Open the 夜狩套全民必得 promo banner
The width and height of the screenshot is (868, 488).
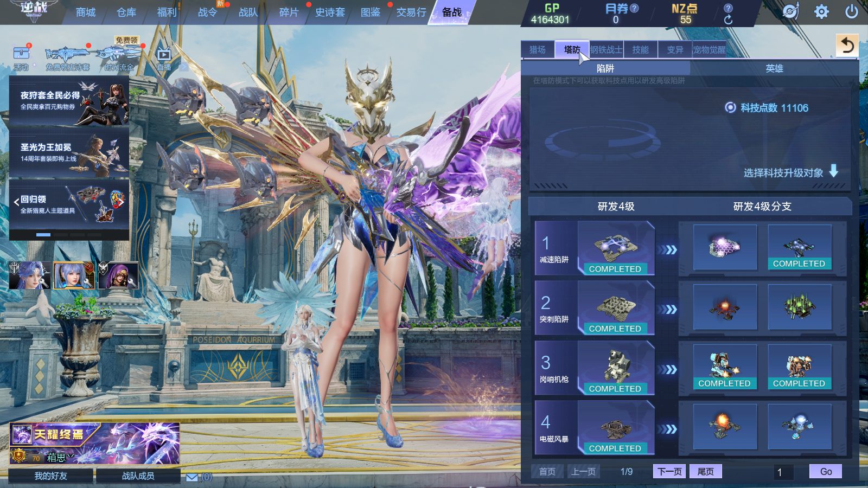[x=69, y=101]
